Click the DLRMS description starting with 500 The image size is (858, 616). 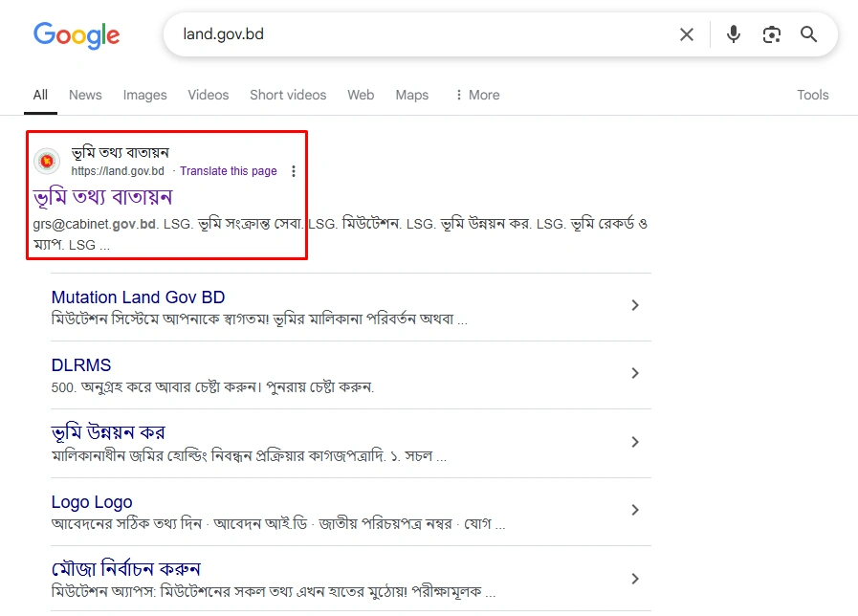213,387
